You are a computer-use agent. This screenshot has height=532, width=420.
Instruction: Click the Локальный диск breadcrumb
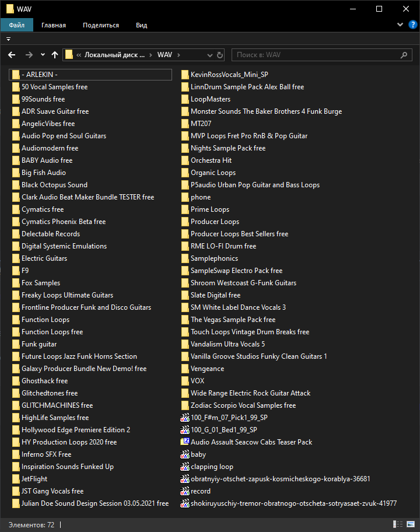[114, 55]
